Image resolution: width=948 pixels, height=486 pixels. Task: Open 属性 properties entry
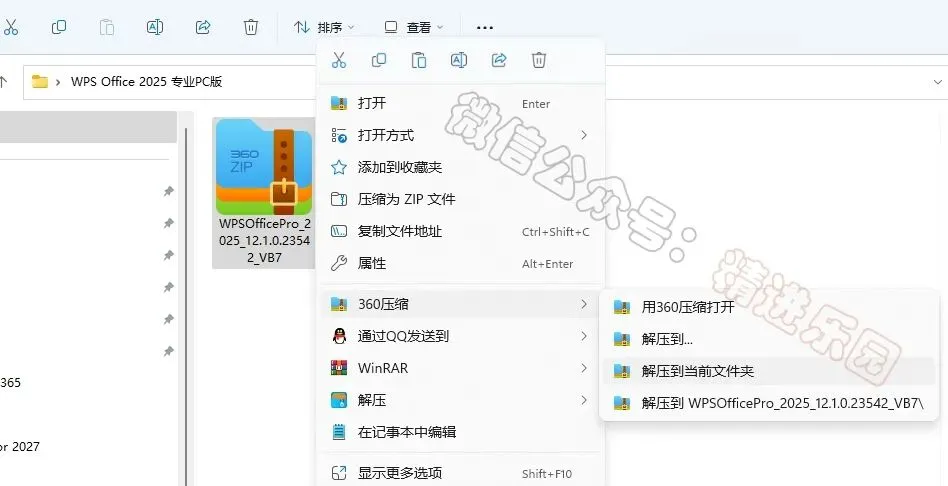(461, 263)
